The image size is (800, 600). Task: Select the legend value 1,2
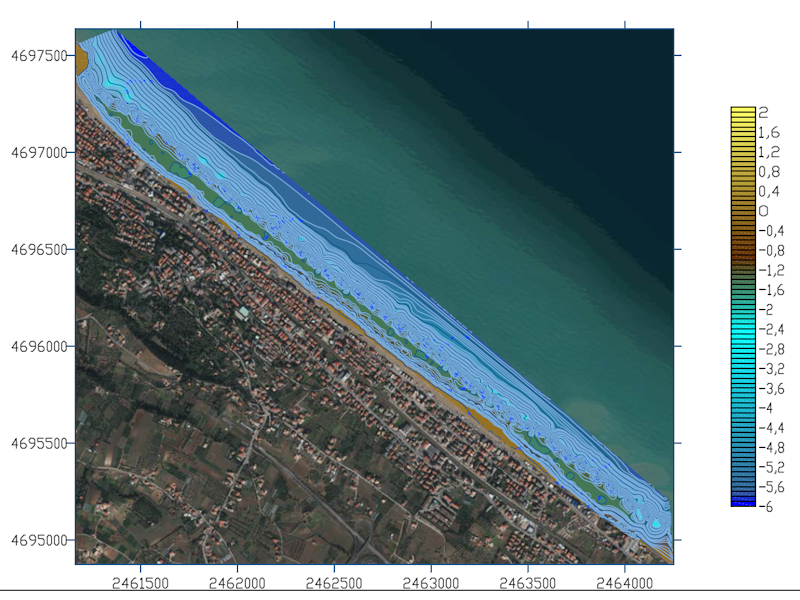pyautogui.click(x=769, y=152)
